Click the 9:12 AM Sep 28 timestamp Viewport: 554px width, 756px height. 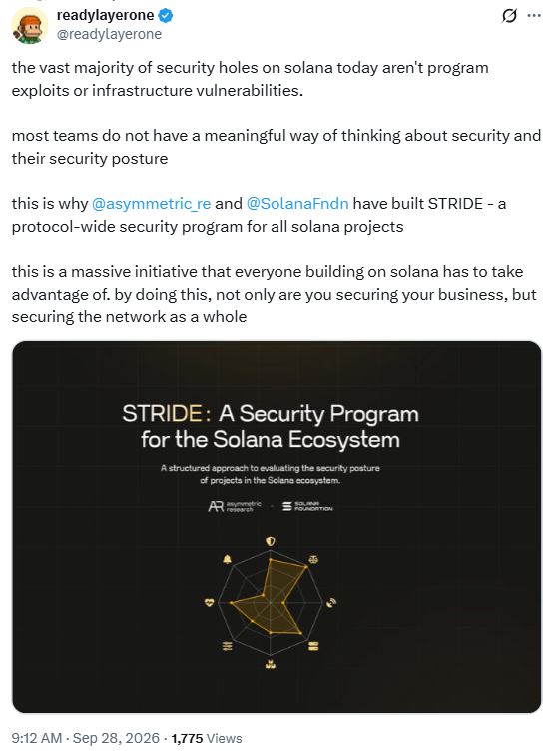pos(85,738)
